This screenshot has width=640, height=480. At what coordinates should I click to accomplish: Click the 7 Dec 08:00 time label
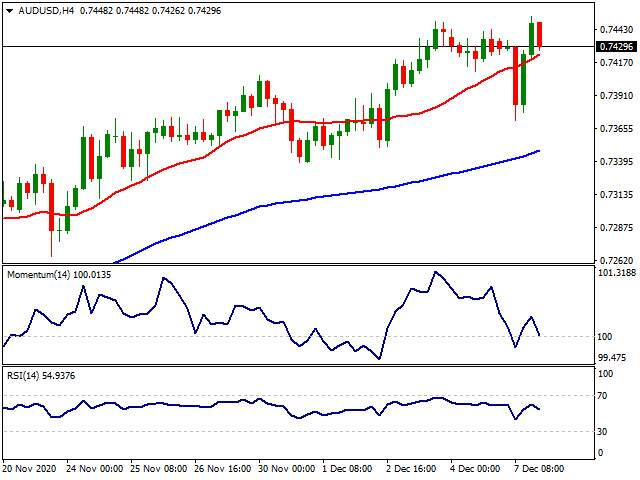coord(539,468)
